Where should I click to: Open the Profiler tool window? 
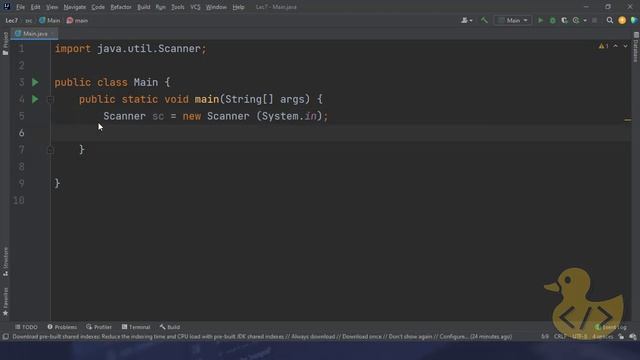pyautogui.click(x=99, y=327)
